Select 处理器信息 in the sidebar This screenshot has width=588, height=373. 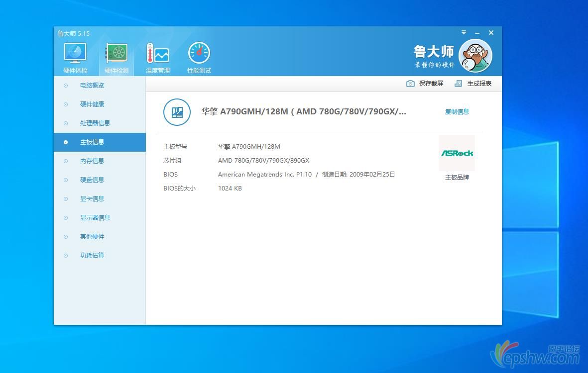pyautogui.click(x=100, y=123)
